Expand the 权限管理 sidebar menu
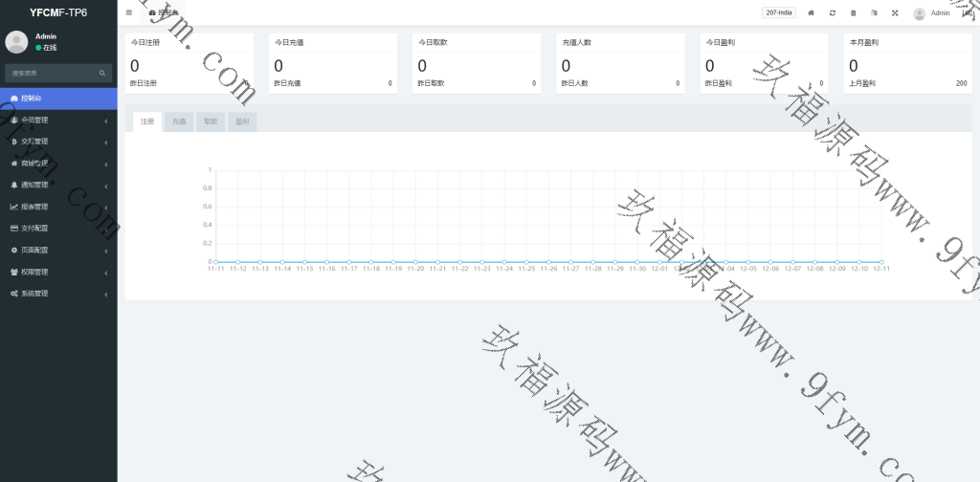This screenshot has width=980, height=482. [x=57, y=272]
